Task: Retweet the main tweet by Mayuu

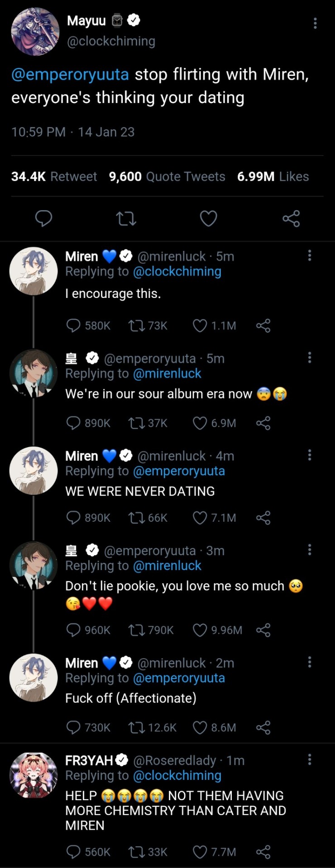Action: click(126, 219)
